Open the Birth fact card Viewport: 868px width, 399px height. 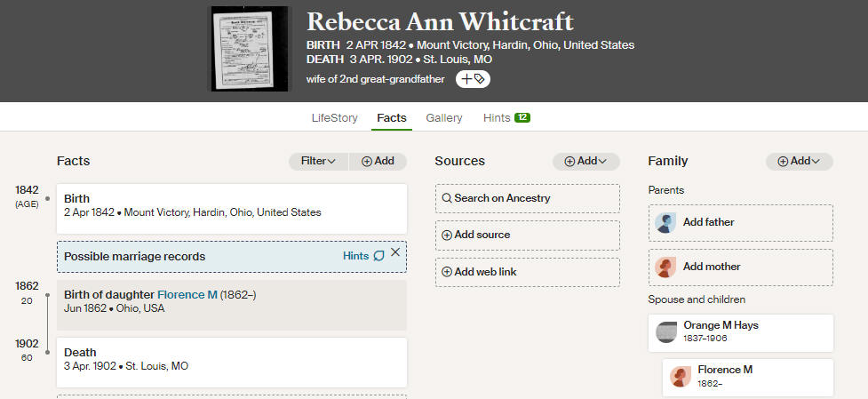pos(231,209)
